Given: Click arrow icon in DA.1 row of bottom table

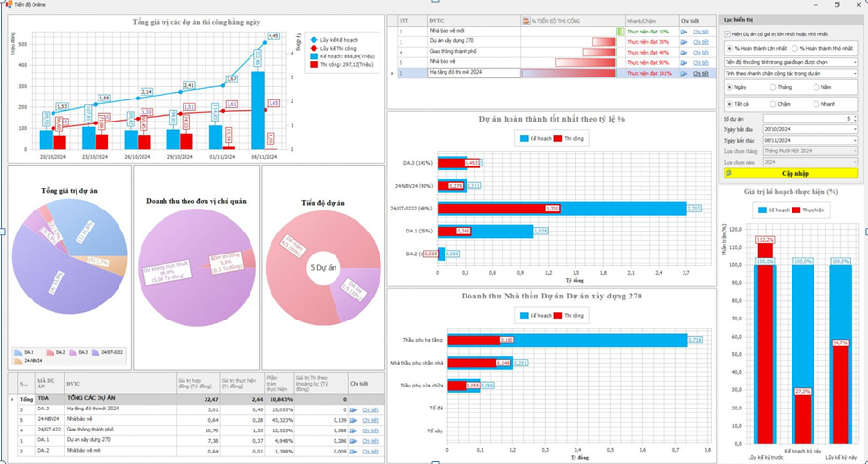Looking at the screenshot, I should pyautogui.click(x=353, y=440).
